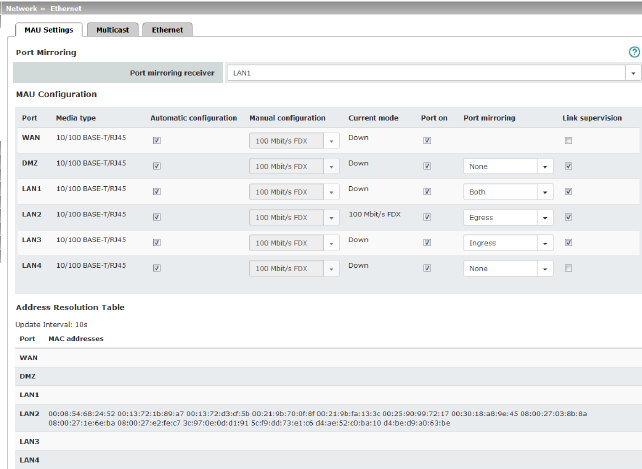The height and width of the screenshot is (469, 642).
Task: Open LAN4 manual configuration speed dropdown
Action: point(294,268)
